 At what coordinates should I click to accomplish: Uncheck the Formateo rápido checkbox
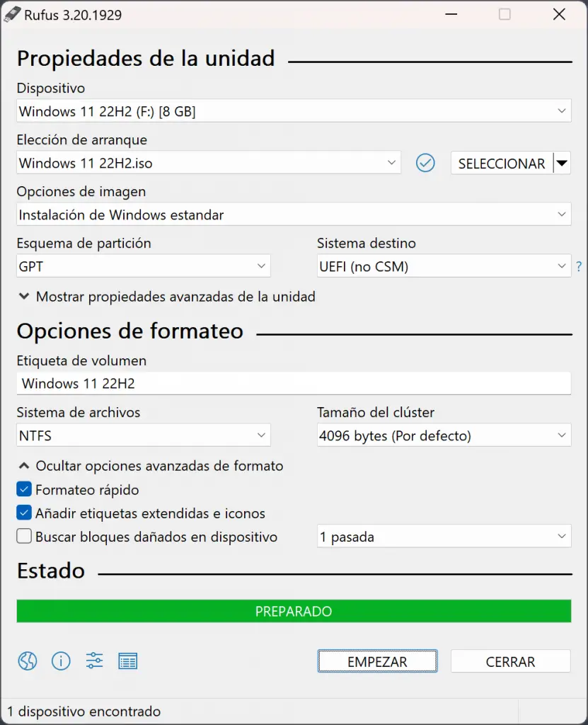[24, 489]
